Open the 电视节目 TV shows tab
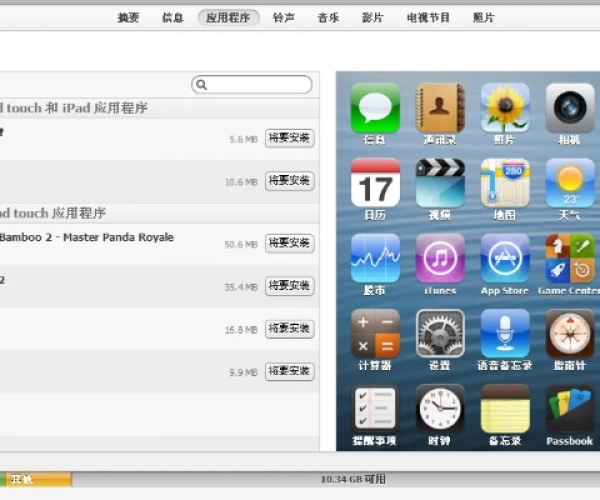 pos(428,18)
